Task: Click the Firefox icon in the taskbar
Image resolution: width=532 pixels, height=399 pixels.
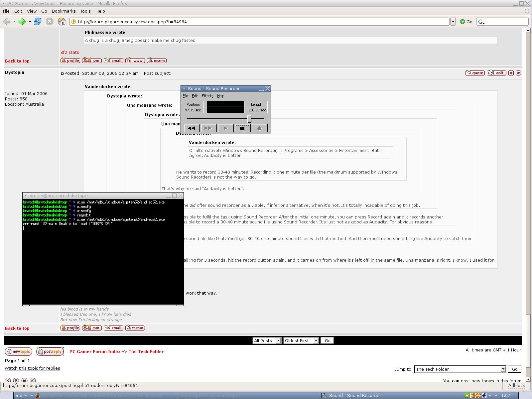Action: (38, 395)
